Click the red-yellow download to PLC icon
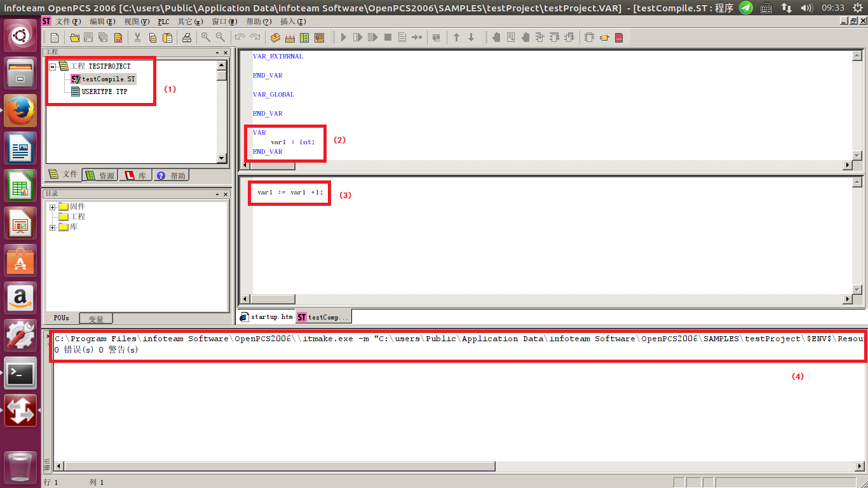This screenshot has width=868, height=488. [319, 37]
